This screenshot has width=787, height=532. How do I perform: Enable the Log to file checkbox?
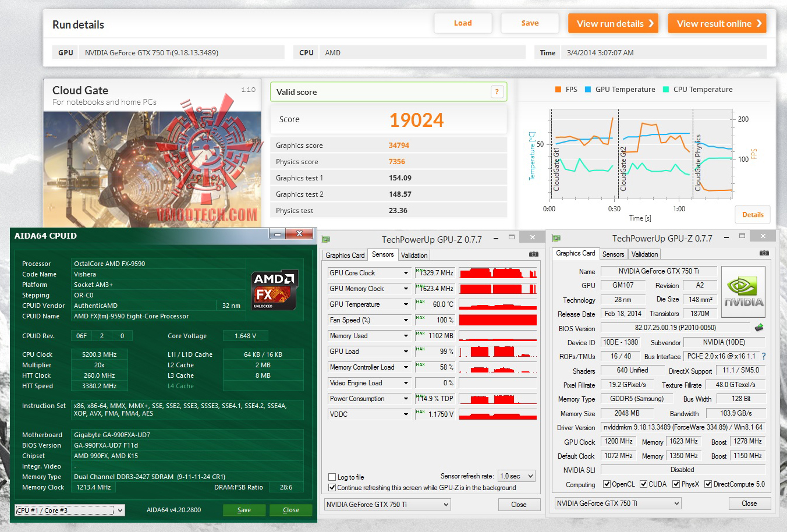pyautogui.click(x=332, y=477)
